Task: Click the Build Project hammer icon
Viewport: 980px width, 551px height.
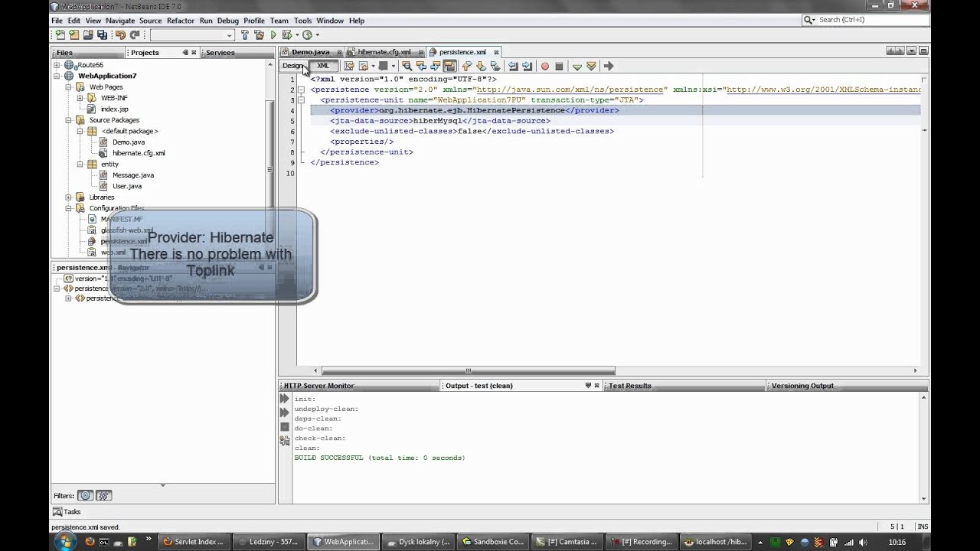Action: 245,34
